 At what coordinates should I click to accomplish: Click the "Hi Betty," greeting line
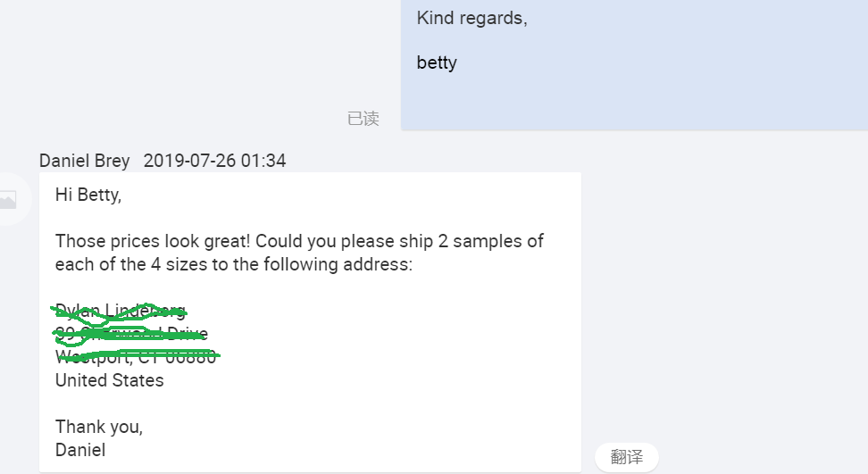coord(88,195)
